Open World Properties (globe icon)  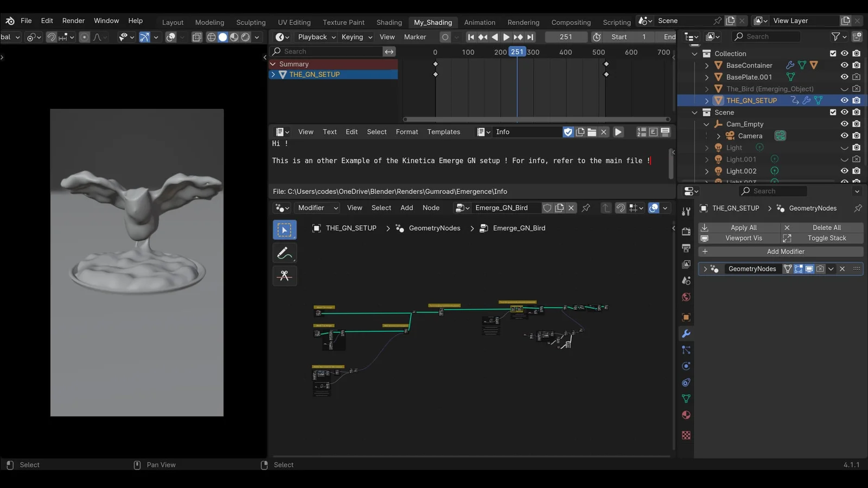coord(686,297)
